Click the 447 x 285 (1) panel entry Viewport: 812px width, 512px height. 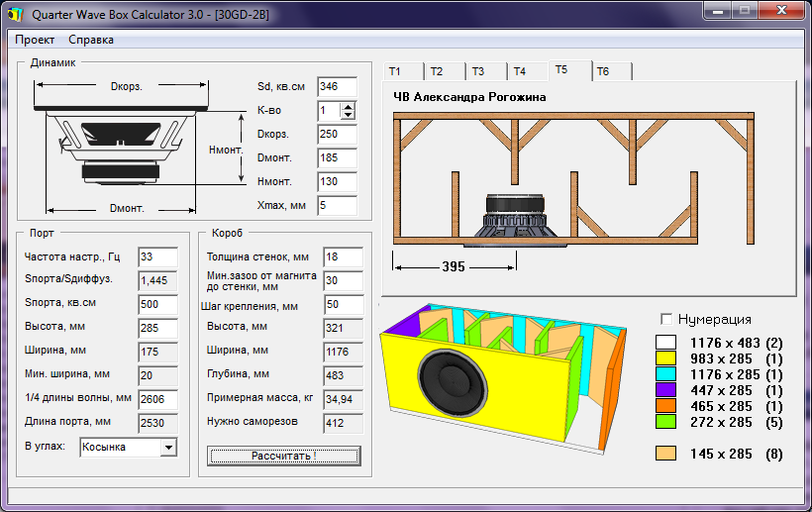click(x=737, y=390)
